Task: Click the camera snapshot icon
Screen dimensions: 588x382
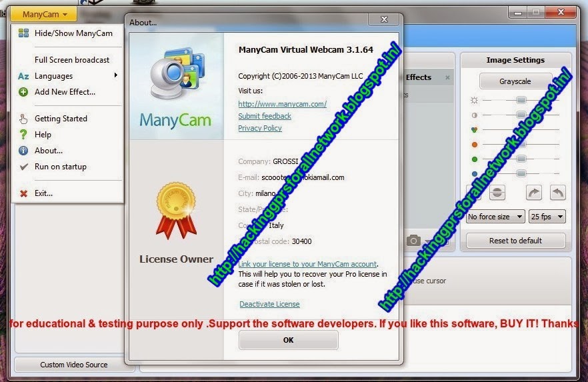Action: click(x=413, y=240)
